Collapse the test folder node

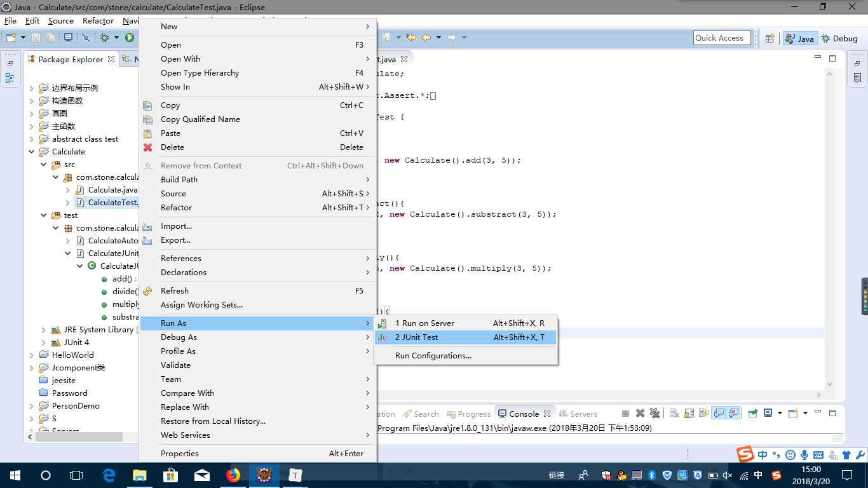coord(44,215)
